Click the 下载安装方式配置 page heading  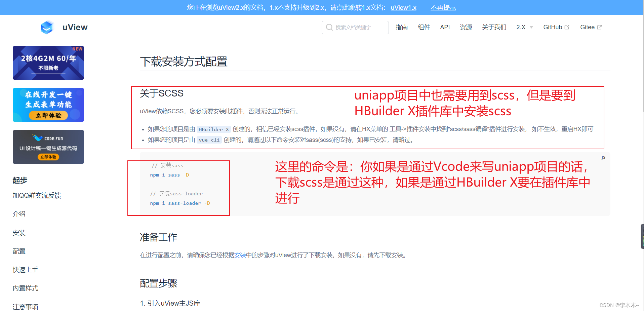(x=184, y=62)
